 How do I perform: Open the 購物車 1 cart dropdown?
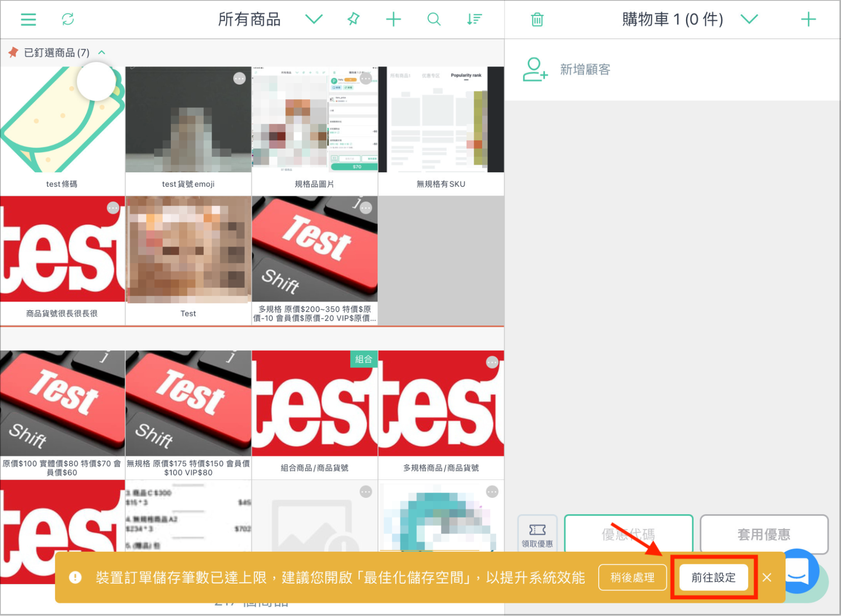click(x=749, y=19)
